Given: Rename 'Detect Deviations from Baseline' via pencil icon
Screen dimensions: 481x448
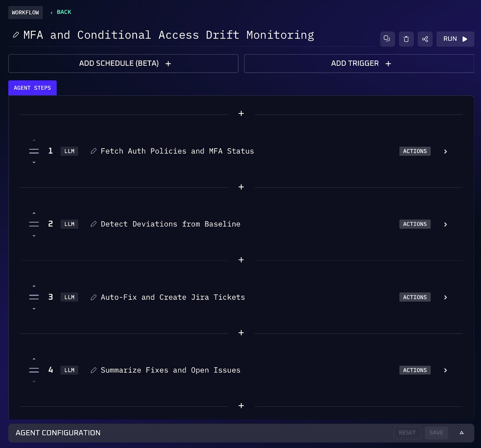Looking at the screenshot, I should pos(93,224).
